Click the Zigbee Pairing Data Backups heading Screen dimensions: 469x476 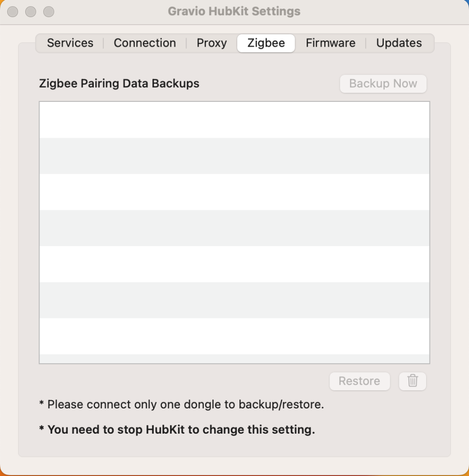119,83
